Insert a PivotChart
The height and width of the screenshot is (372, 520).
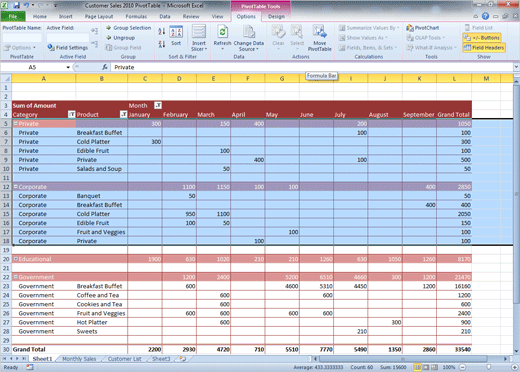pos(423,28)
